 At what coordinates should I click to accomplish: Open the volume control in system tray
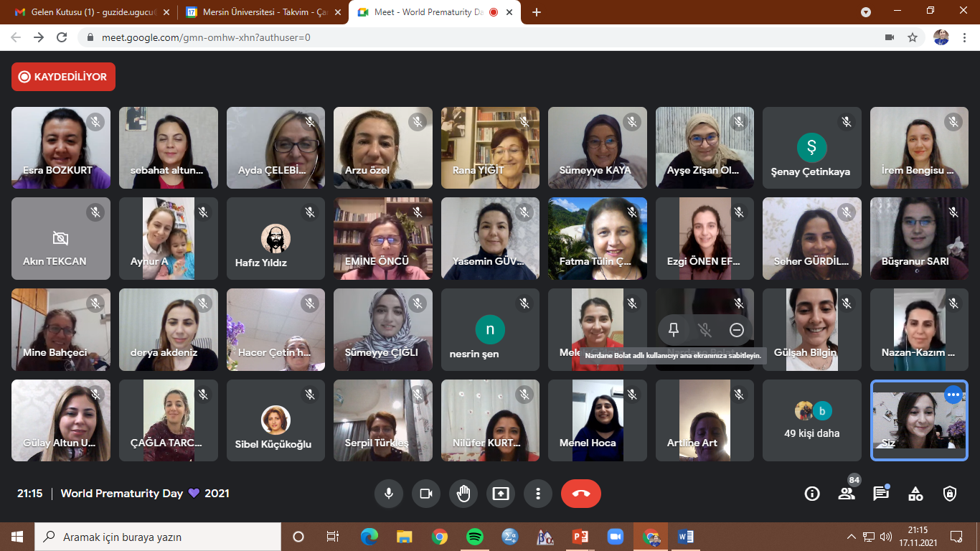885,537
